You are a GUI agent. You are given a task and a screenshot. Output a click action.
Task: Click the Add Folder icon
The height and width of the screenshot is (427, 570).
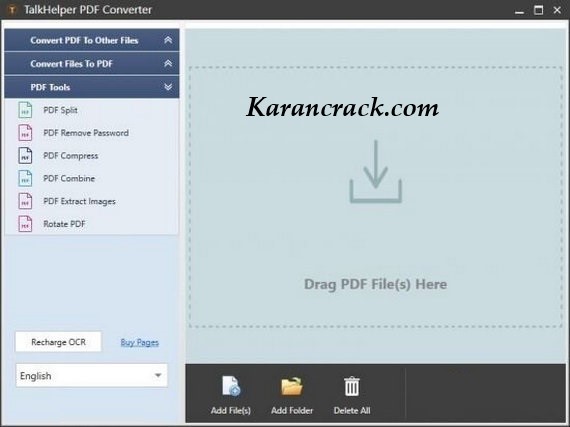click(x=292, y=386)
